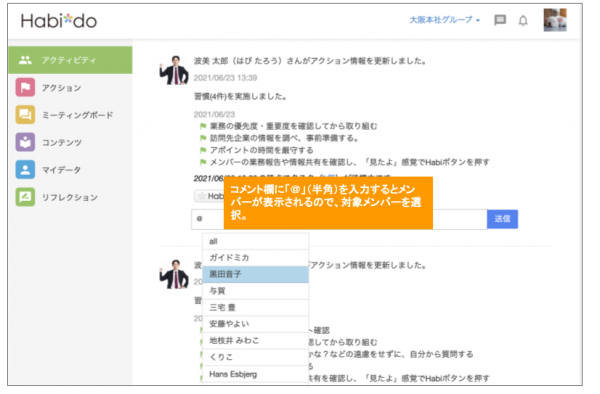
Task: Select ガイドミカ in mention list
Action: pyautogui.click(x=255, y=258)
